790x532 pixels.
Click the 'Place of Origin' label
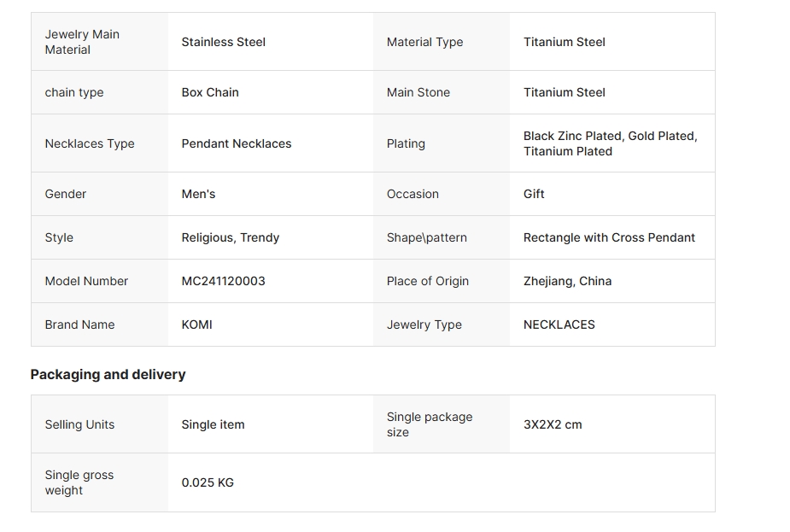tap(427, 281)
